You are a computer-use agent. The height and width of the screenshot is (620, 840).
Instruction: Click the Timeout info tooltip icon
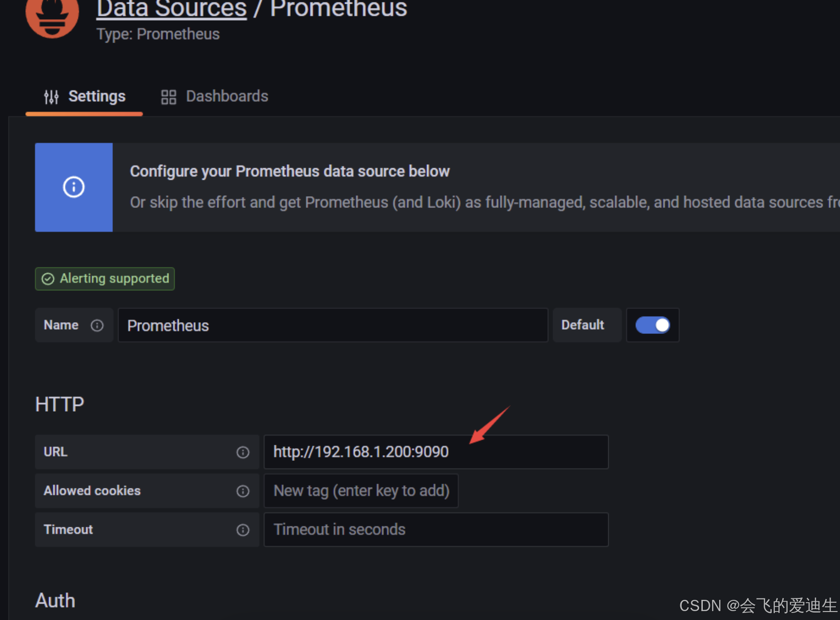[243, 530]
